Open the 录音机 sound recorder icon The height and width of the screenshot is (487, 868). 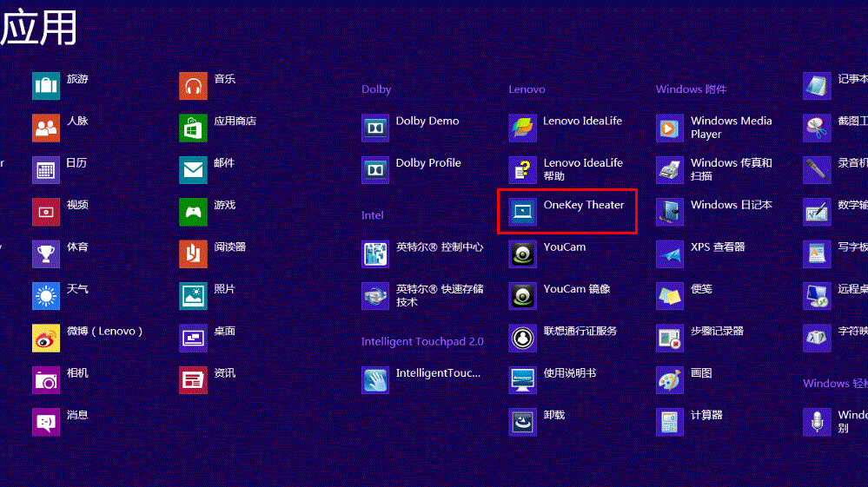coord(817,169)
